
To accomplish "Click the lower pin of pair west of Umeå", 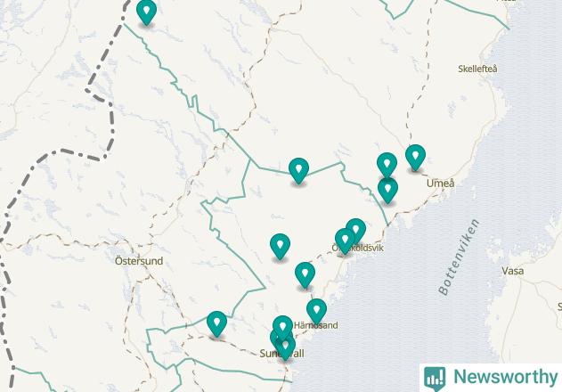I will (x=387, y=190).
